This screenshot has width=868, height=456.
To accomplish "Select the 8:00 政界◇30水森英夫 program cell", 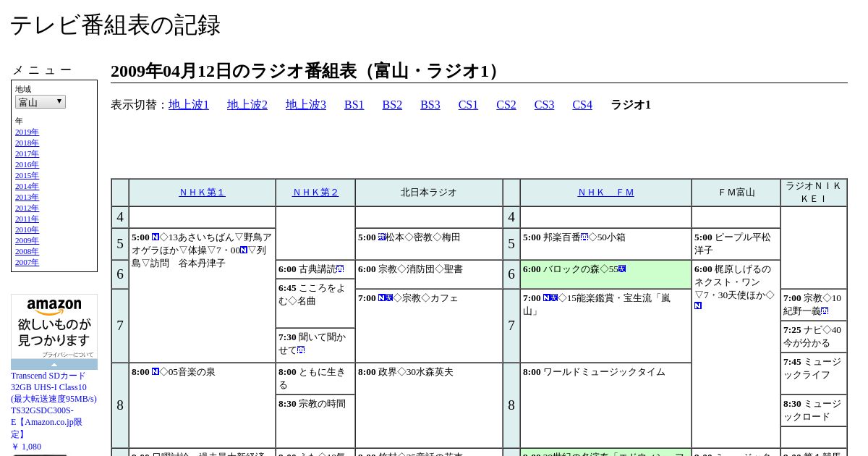I will tap(429, 405).
